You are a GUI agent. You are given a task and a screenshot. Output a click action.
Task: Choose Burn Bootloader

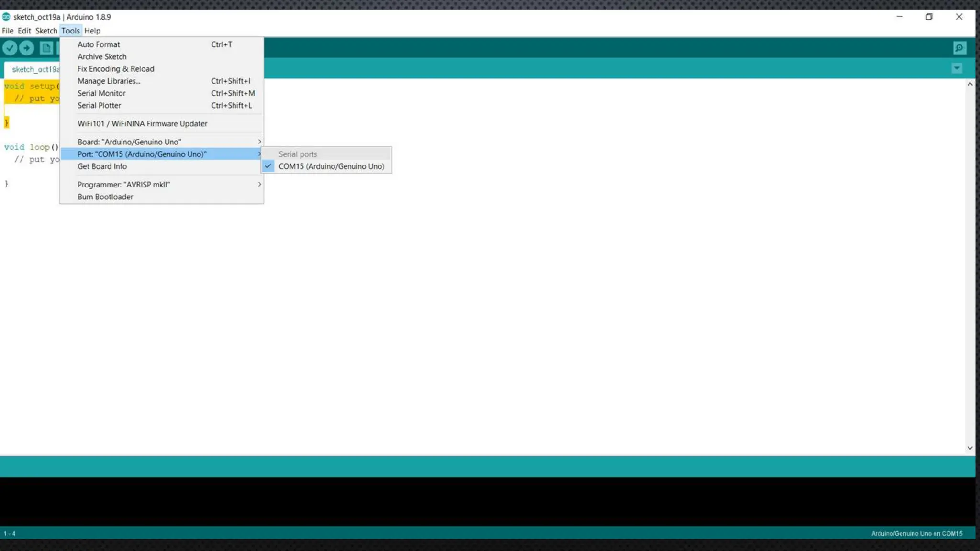click(x=162, y=197)
